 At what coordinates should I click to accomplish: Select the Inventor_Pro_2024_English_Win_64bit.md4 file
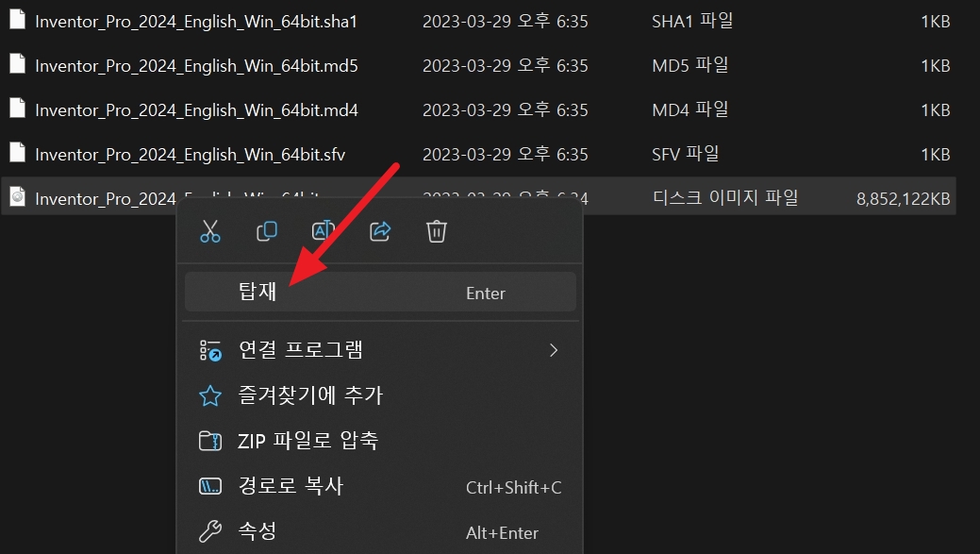click(x=196, y=110)
